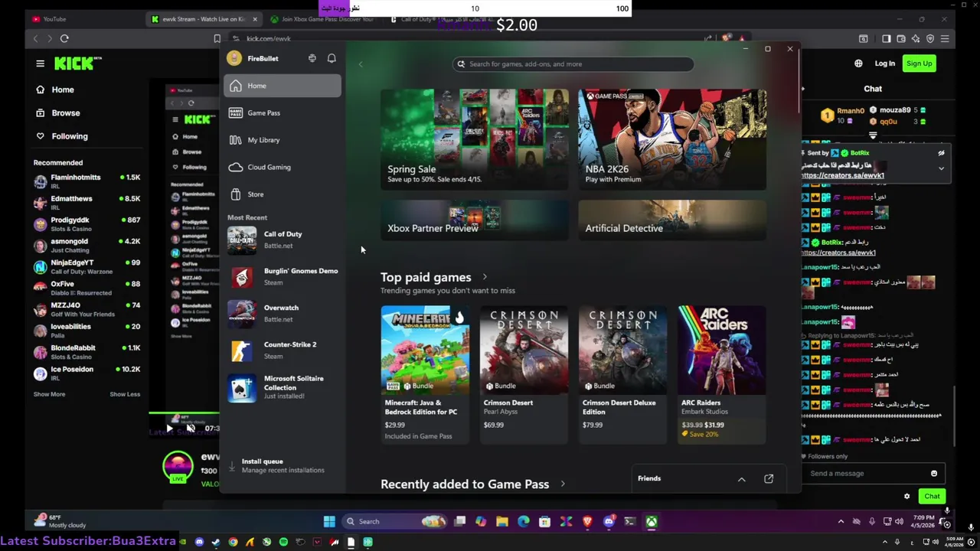Open weather widget 68°F Mostly cloudy
This screenshot has width=980, height=551.
[x=59, y=521]
